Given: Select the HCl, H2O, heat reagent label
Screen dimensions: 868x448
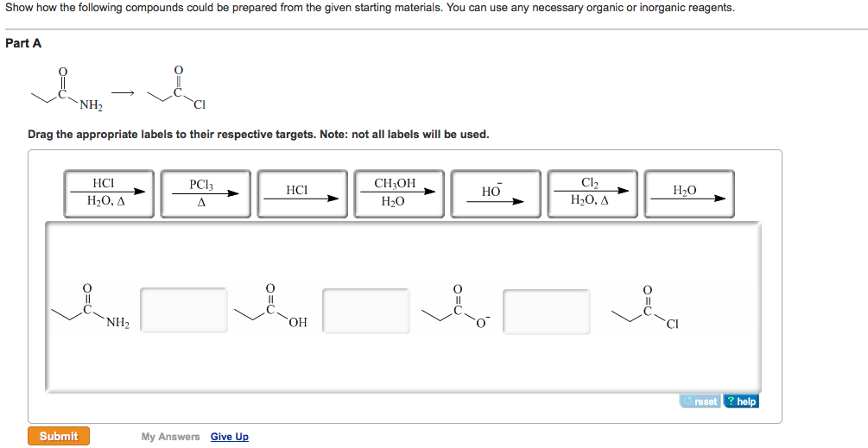Looking at the screenshot, I should tap(109, 193).
